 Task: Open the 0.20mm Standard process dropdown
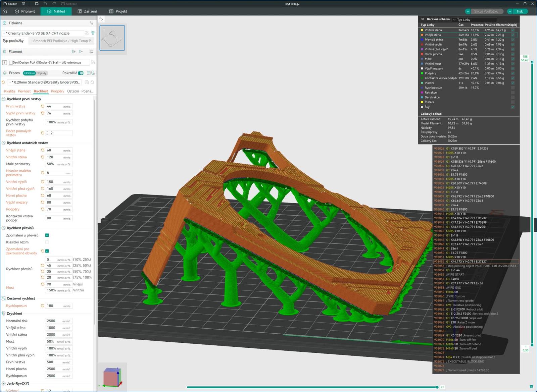(x=45, y=82)
